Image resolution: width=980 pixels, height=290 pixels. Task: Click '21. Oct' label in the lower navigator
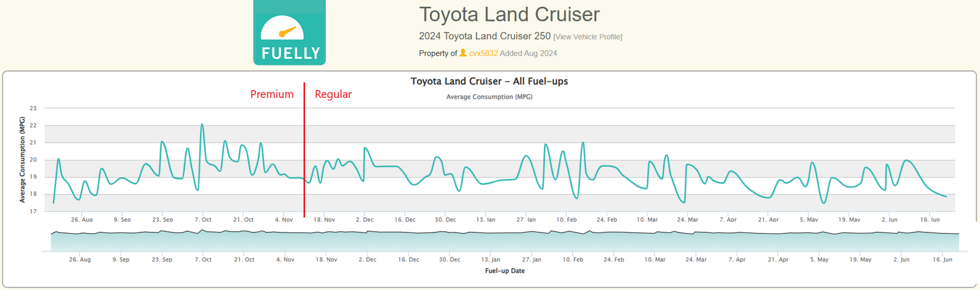click(244, 259)
